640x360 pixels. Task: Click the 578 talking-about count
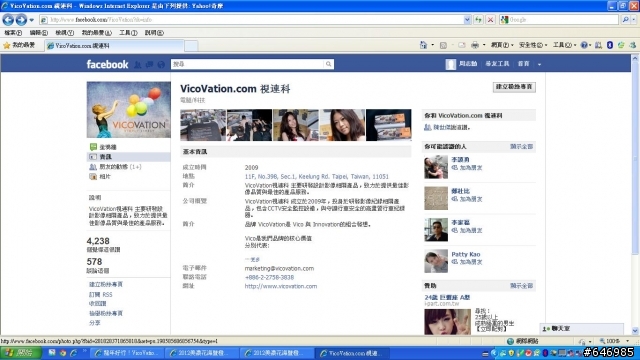(94, 262)
